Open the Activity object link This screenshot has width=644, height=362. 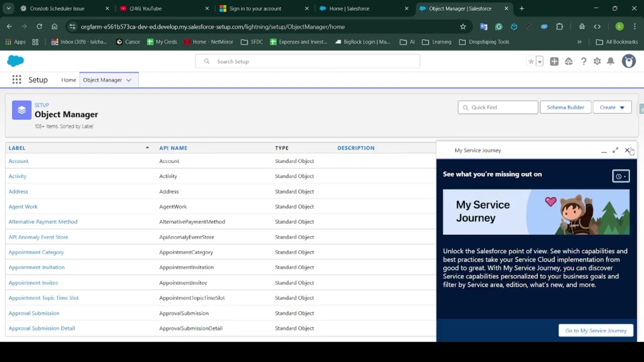pyautogui.click(x=18, y=176)
